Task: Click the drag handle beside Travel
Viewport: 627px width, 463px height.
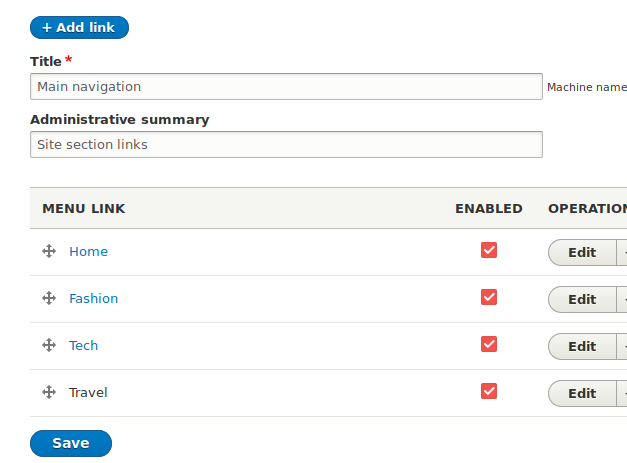Action: pos(48,392)
